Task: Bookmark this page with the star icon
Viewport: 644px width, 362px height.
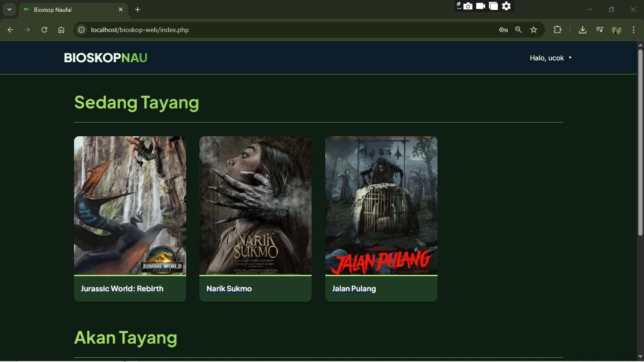Action: tap(534, 30)
